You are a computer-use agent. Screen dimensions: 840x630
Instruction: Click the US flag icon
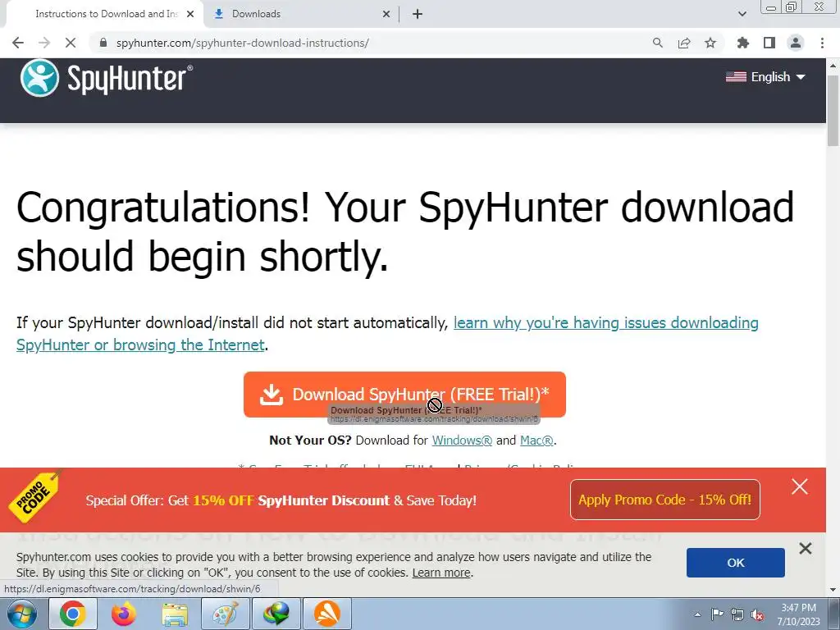pyautogui.click(x=736, y=76)
